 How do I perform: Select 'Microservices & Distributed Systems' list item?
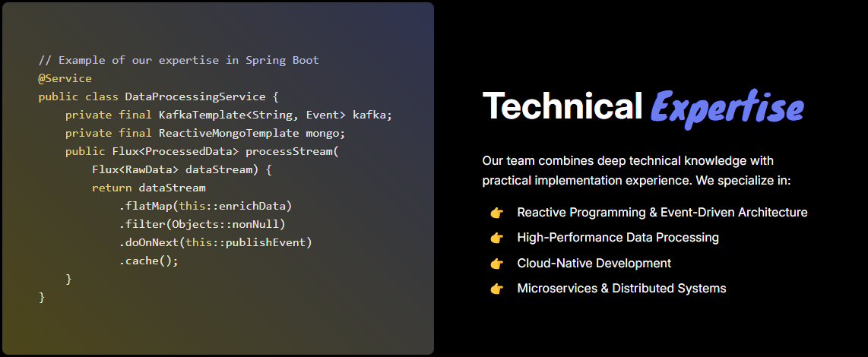coord(622,289)
